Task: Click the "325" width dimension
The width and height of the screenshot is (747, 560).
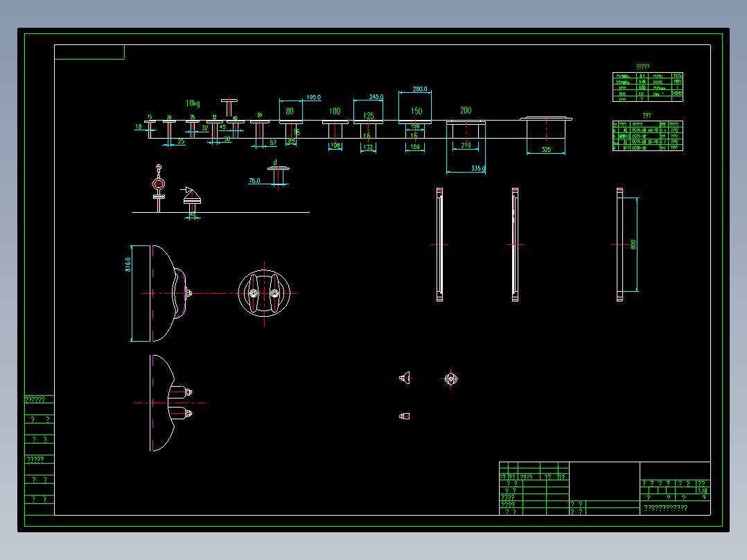Action: [x=546, y=150]
